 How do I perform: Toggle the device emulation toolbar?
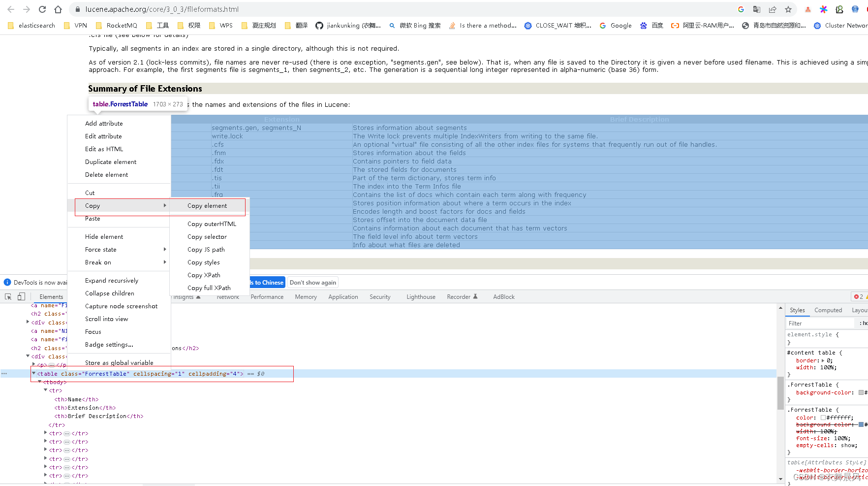pyautogui.click(x=21, y=296)
